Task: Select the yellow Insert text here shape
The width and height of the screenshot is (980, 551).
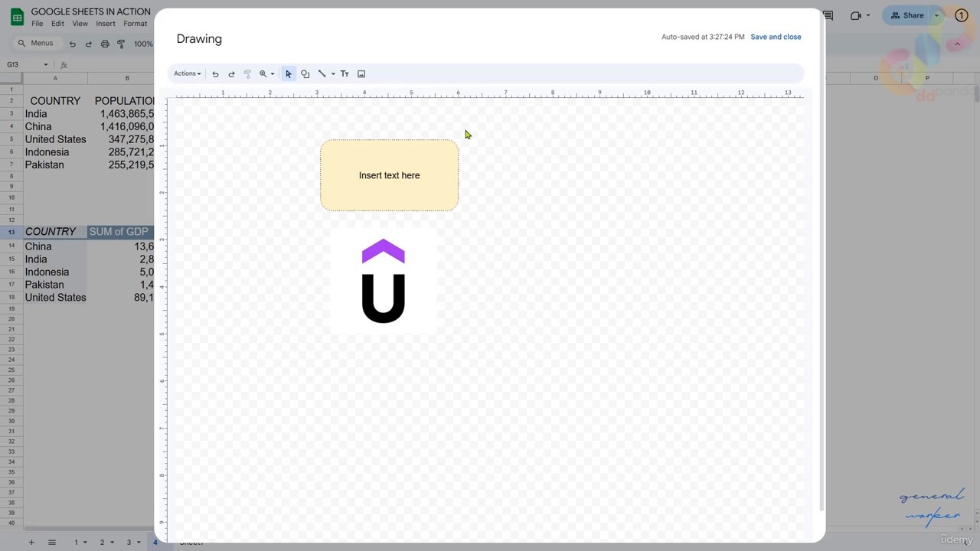Action: tap(389, 175)
